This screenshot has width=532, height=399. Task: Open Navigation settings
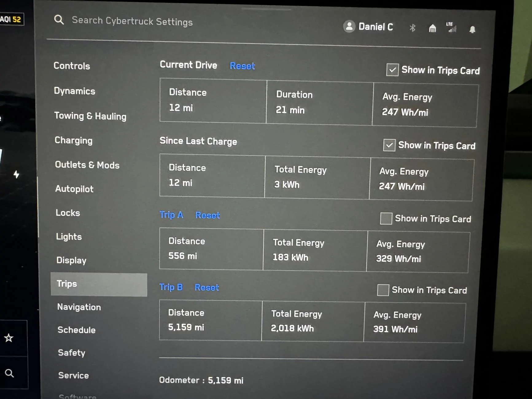(x=79, y=307)
